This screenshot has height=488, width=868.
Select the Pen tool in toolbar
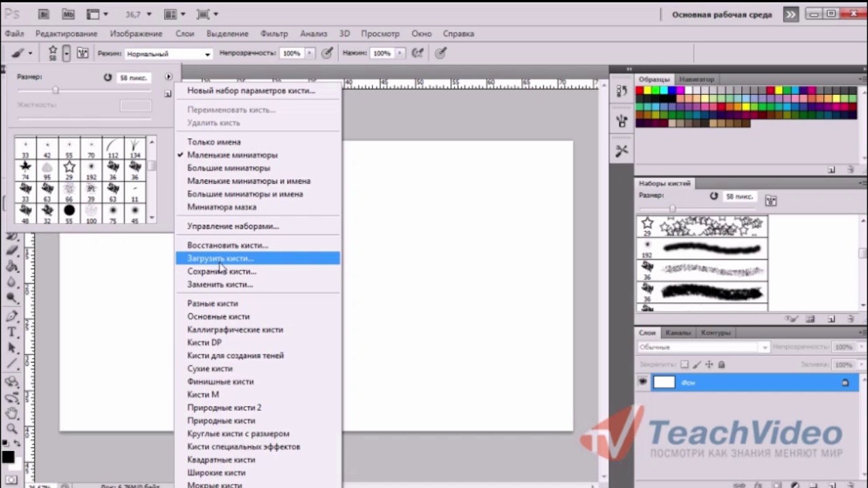(12, 316)
